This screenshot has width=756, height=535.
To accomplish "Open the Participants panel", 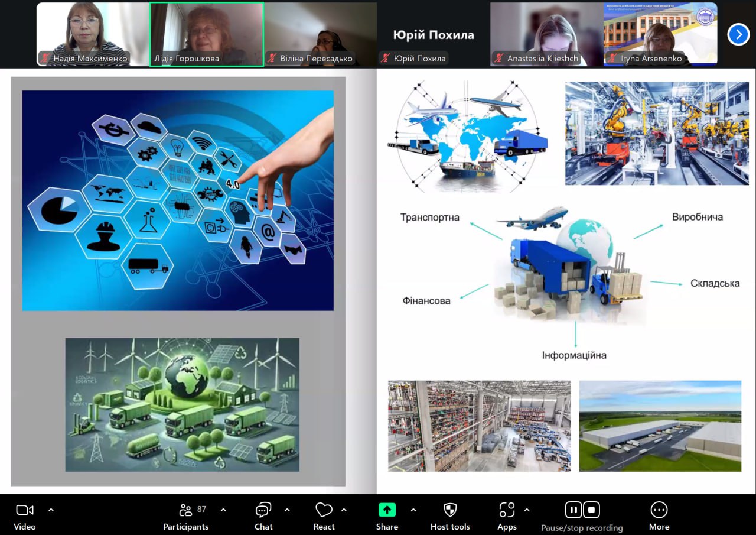I will click(186, 510).
